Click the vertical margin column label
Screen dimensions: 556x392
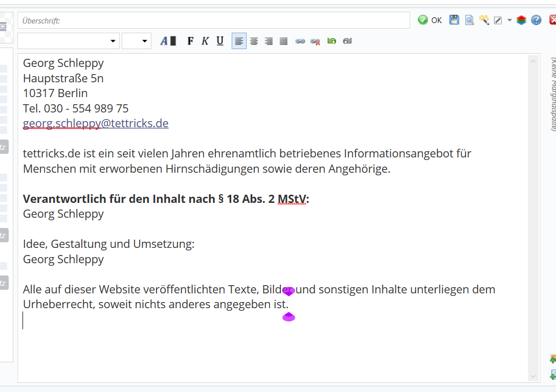(553, 94)
